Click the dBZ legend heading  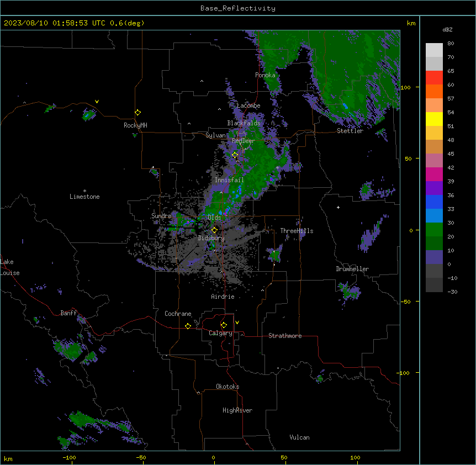[x=447, y=29]
